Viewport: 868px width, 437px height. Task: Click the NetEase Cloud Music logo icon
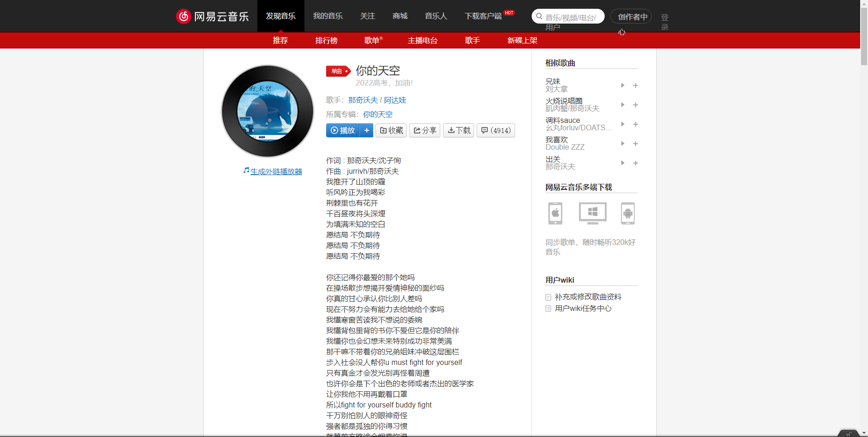tap(183, 16)
